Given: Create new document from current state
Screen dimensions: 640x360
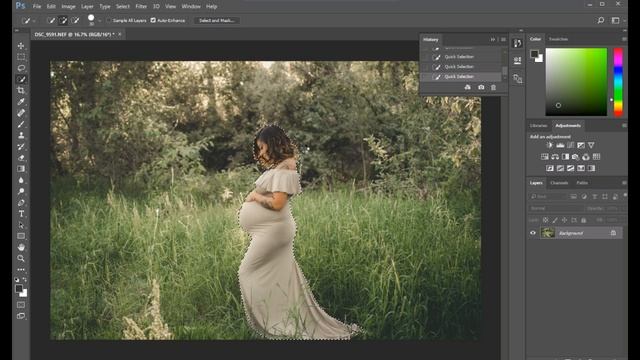Looking at the screenshot, I should tap(468, 87).
